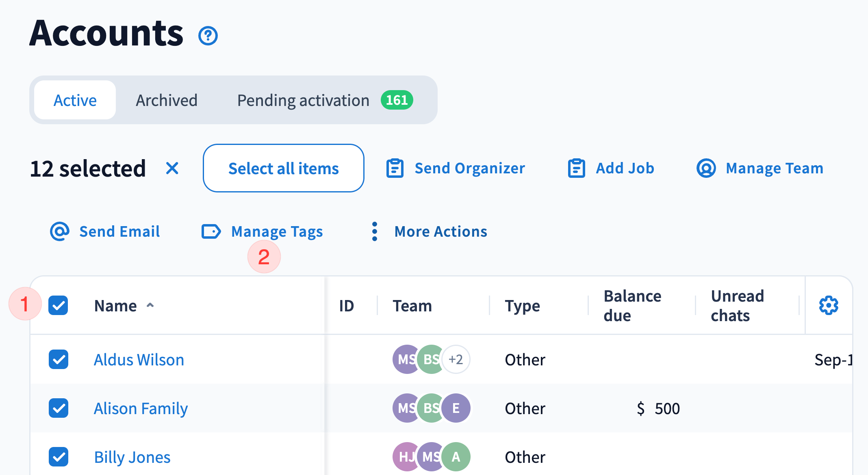Click the Select all items button
Image resolution: width=868 pixels, height=475 pixels.
(283, 168)
